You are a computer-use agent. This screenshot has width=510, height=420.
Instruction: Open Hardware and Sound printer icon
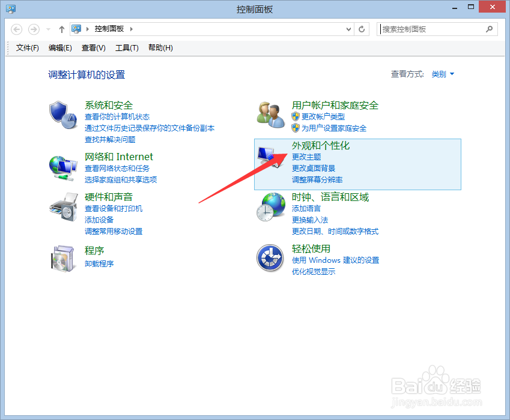(x=64, y=207)
